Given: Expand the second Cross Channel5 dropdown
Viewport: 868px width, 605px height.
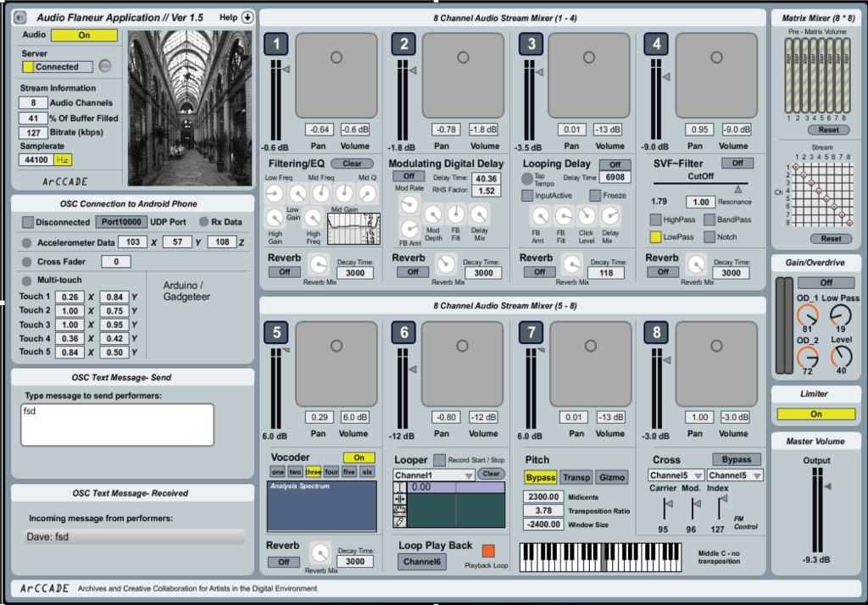Looking at the screenshot, I should (x=734, y=475).
